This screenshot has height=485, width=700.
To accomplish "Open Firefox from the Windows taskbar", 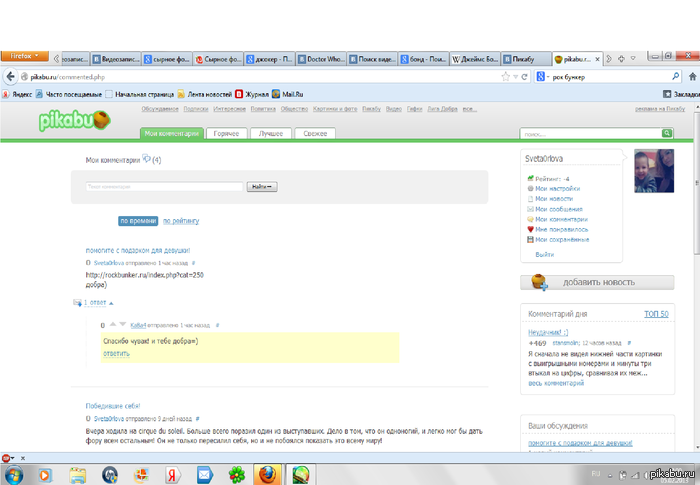I will coord(267,474).
